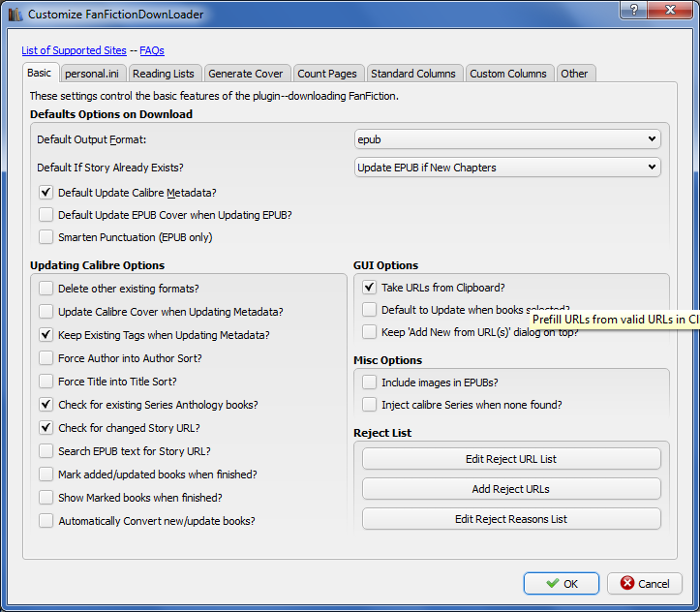Click the Add Reject URLs button

tap(511, 489)
